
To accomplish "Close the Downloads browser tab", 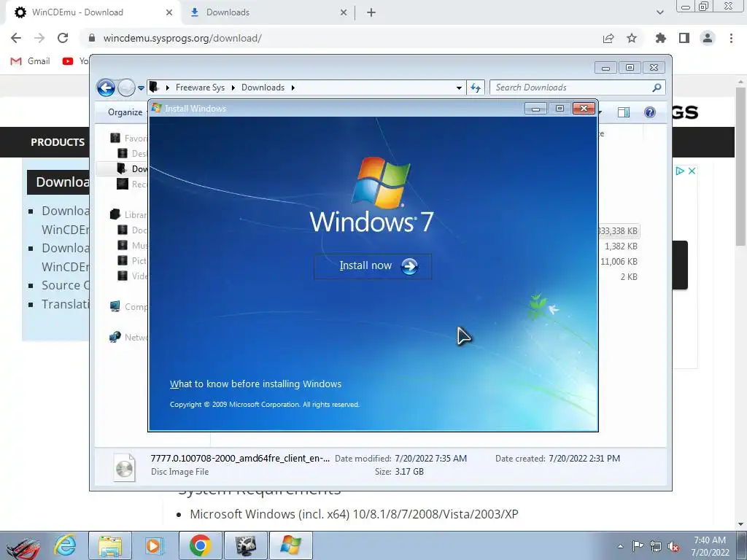I will (x=344, y=12).
